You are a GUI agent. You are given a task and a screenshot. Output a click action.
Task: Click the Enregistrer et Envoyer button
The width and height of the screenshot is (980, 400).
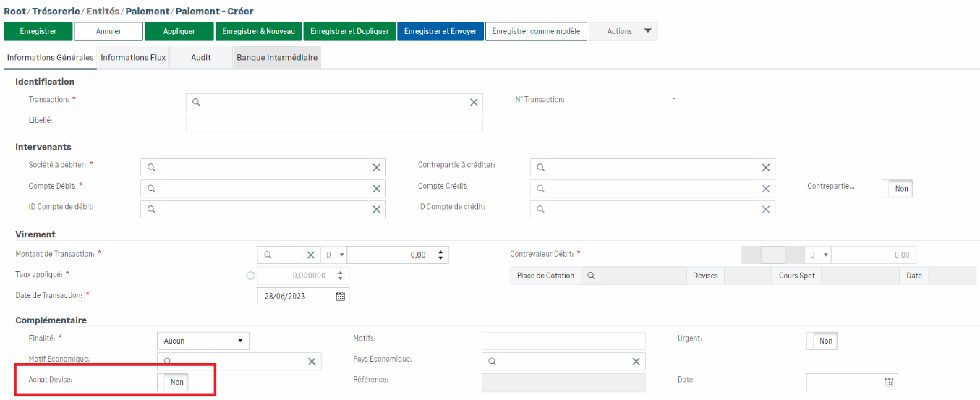(x=440, y=31)
